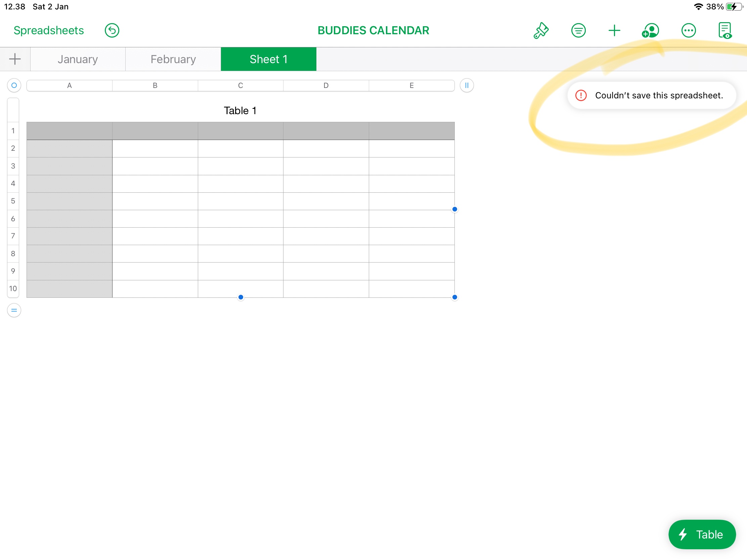Screen dimensions: 747x560
Task: Open the Format paintbrush panel
Action: click(x=541, y=30)
